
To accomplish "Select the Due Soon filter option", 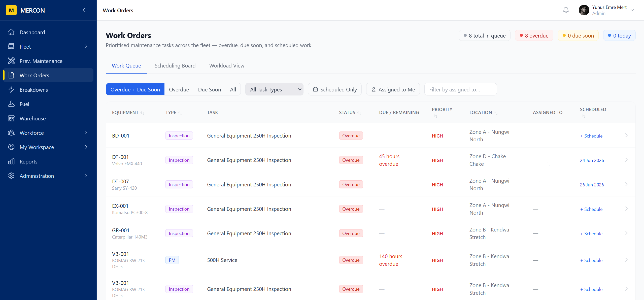I will pos(210,89).
